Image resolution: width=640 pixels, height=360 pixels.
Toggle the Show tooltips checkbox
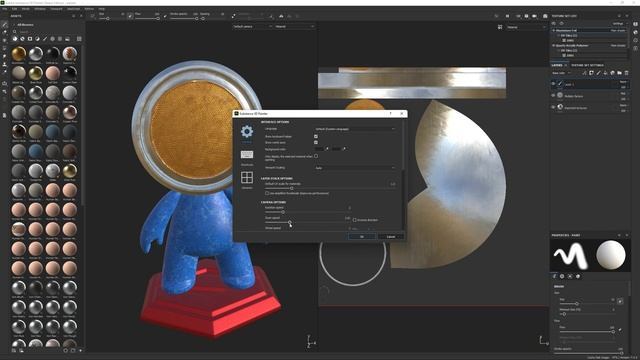pos(316,136)
